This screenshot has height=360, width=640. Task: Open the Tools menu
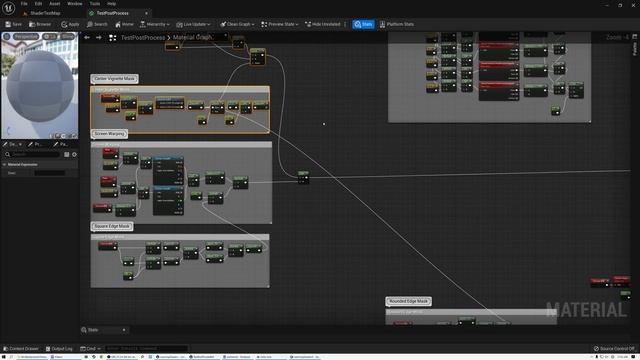(x=95, y=4)
